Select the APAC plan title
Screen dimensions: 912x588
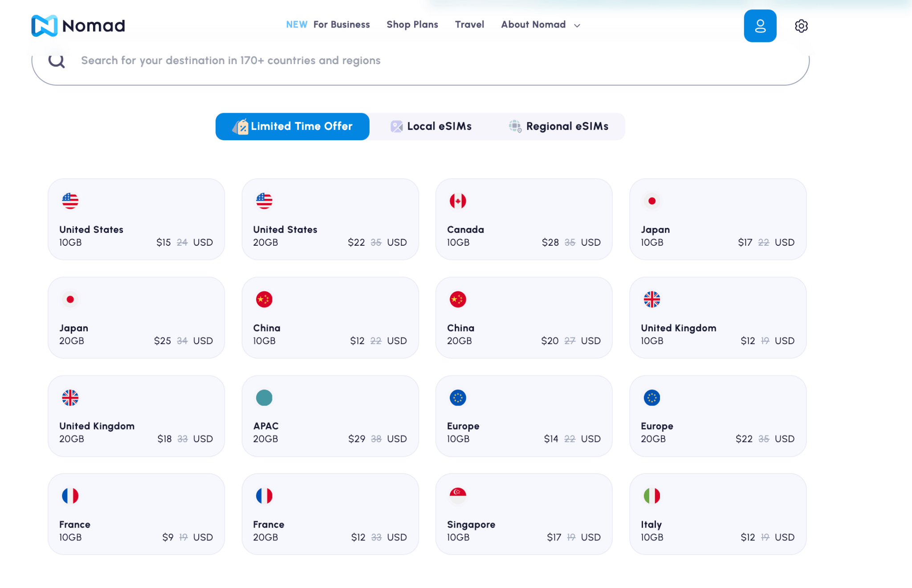click(266, 426)
